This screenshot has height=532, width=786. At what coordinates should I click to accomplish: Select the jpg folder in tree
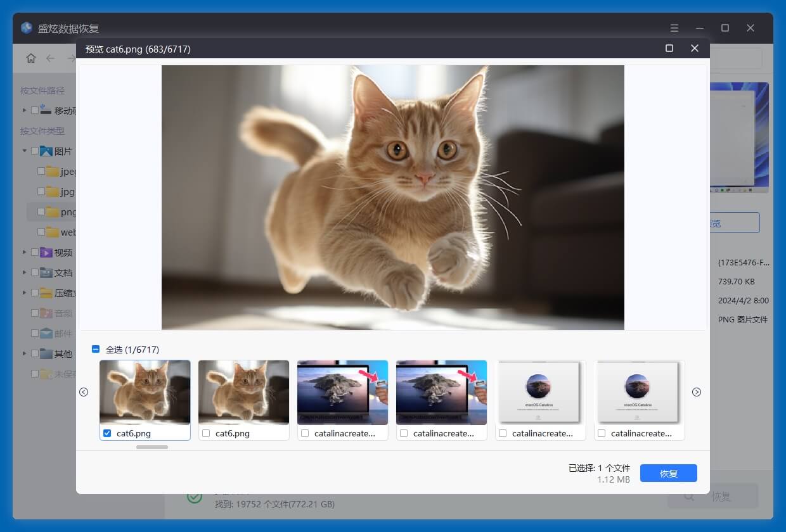pos(67,192)
